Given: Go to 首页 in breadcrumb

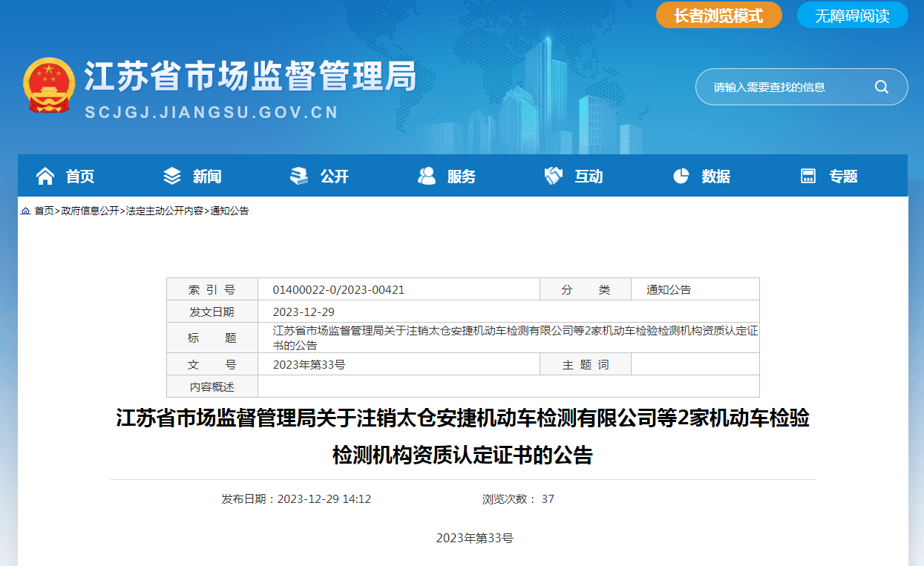Looking at the screenshot, I should [44, 211].
